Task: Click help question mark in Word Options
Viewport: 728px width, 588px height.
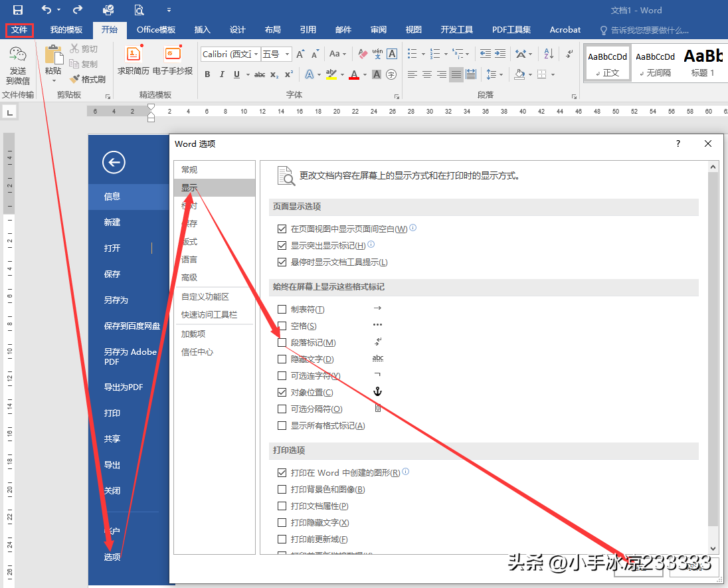Action: 678,144
